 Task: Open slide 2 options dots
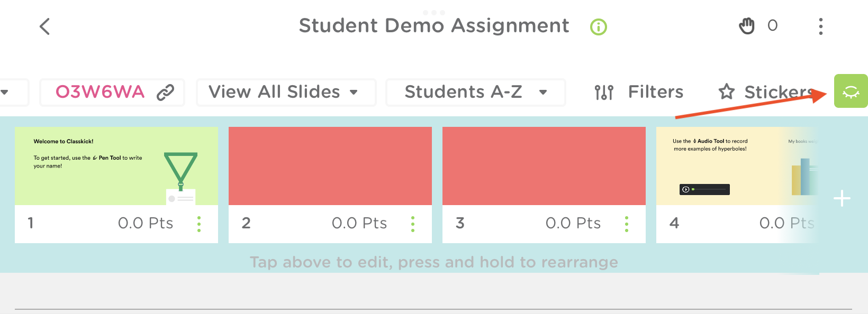[x=413, y=224]
